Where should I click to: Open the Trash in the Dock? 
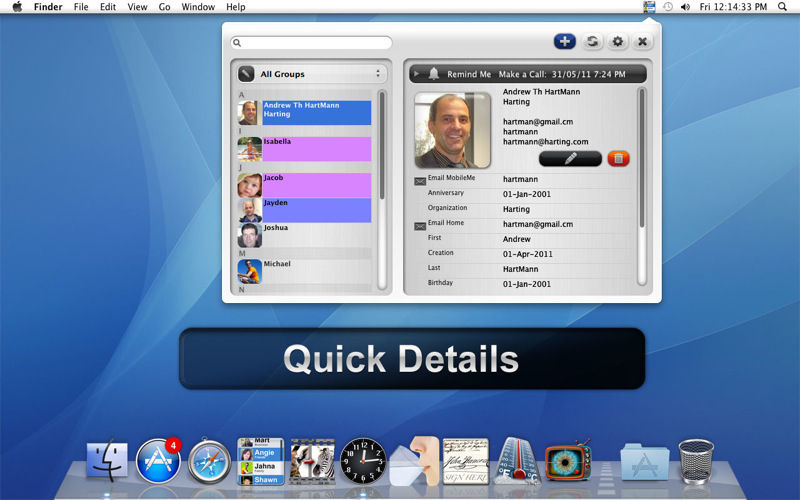coord(696,461)
